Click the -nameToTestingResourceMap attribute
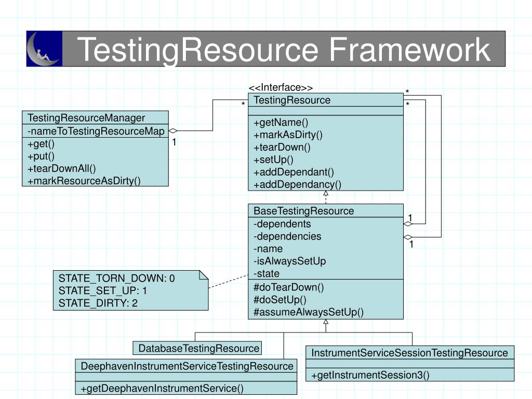This screenshot has width=532, height=399. click(96, 131)
